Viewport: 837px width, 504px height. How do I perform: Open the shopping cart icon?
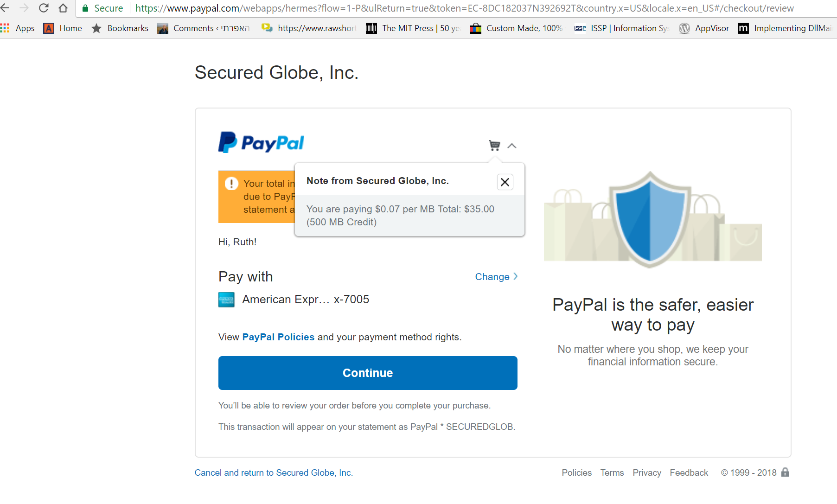pyautogui.click(x=494, y=146)
